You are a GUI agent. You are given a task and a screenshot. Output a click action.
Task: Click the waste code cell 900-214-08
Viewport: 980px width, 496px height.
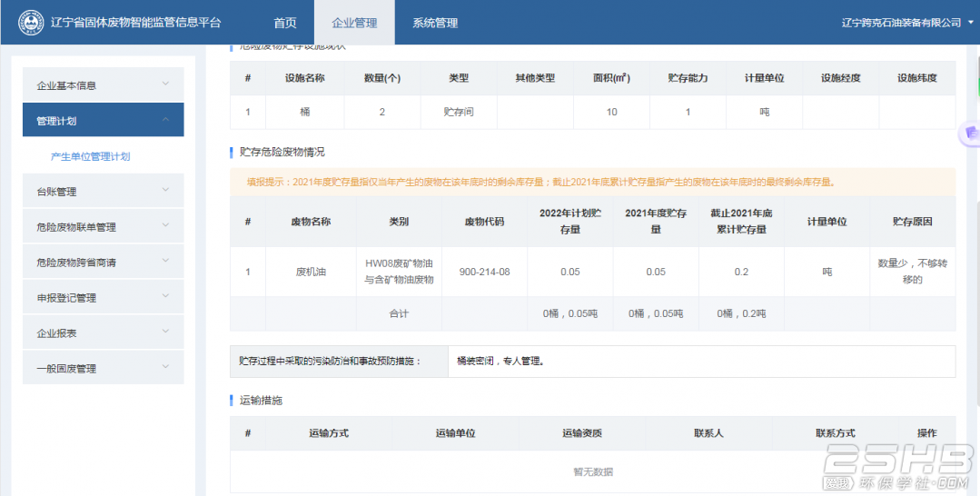click(484, 273)
